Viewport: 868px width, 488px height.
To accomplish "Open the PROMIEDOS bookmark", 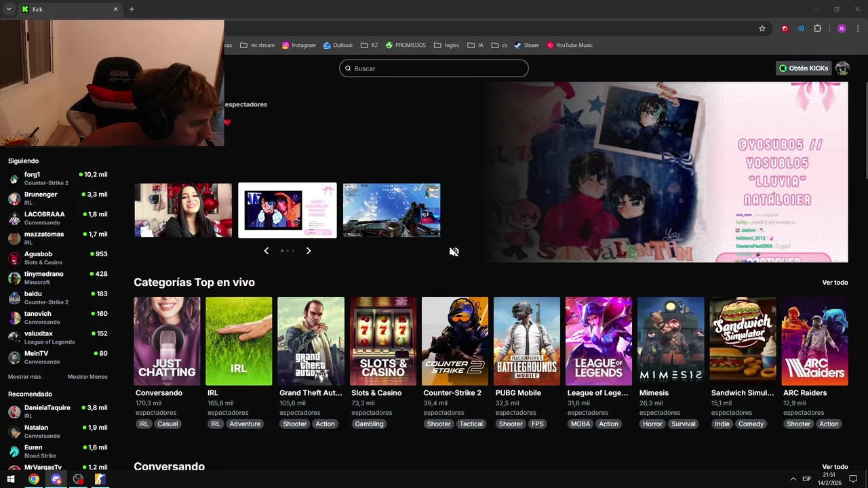I will point(406,45).
